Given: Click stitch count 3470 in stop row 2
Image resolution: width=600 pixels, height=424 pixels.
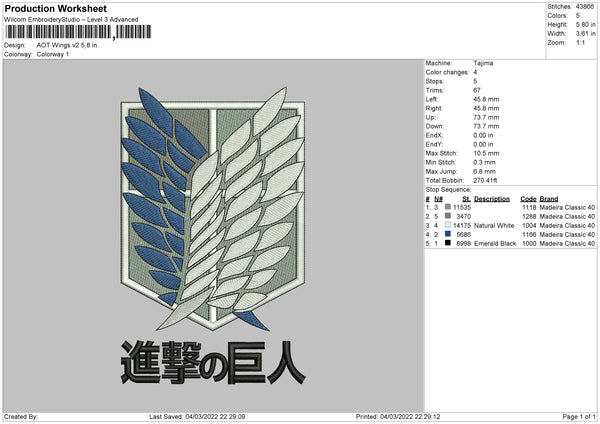Looking at the screenshot, I should [x=463, y=217].
